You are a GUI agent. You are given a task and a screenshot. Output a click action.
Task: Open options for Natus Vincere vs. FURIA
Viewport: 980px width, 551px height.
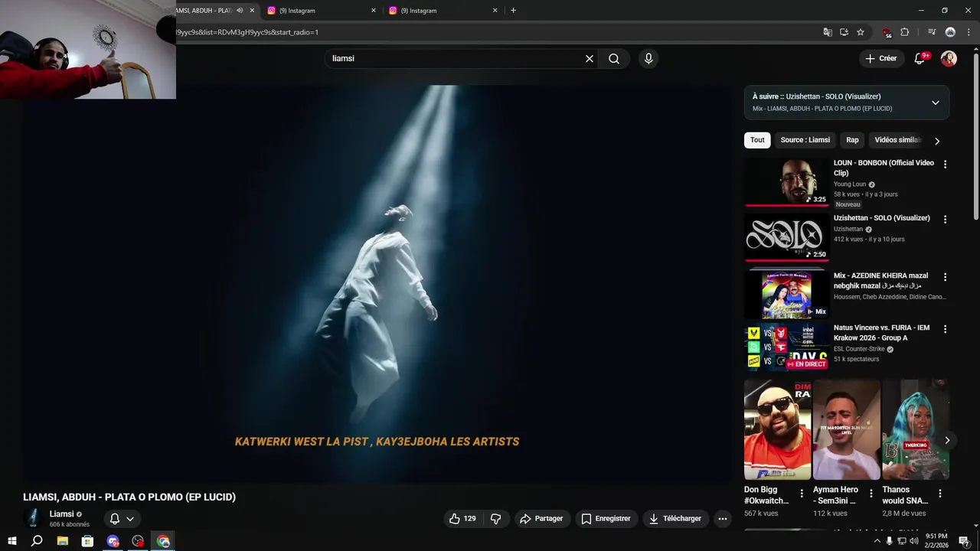(945, 329)
